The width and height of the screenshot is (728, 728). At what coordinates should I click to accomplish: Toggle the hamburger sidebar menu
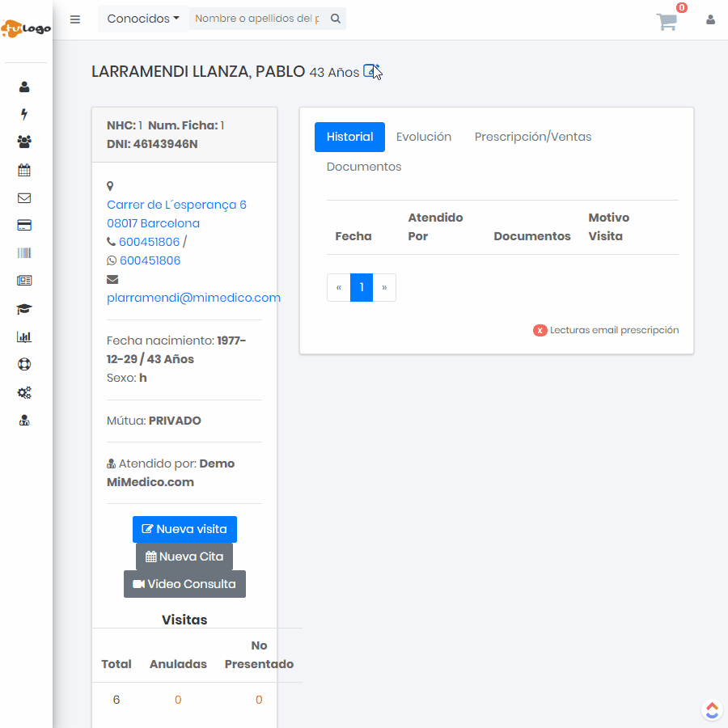click(x=75, y=19)
